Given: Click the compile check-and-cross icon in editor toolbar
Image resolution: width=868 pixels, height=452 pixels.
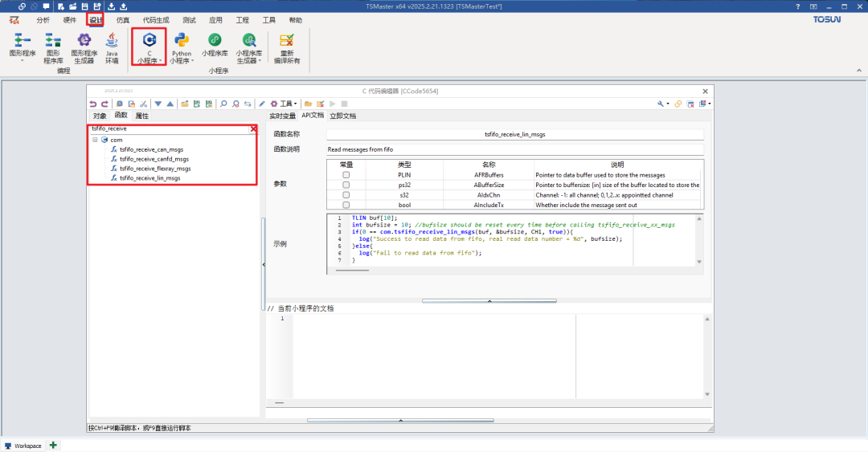Looking at the screenshot, I should click(320, 104).
